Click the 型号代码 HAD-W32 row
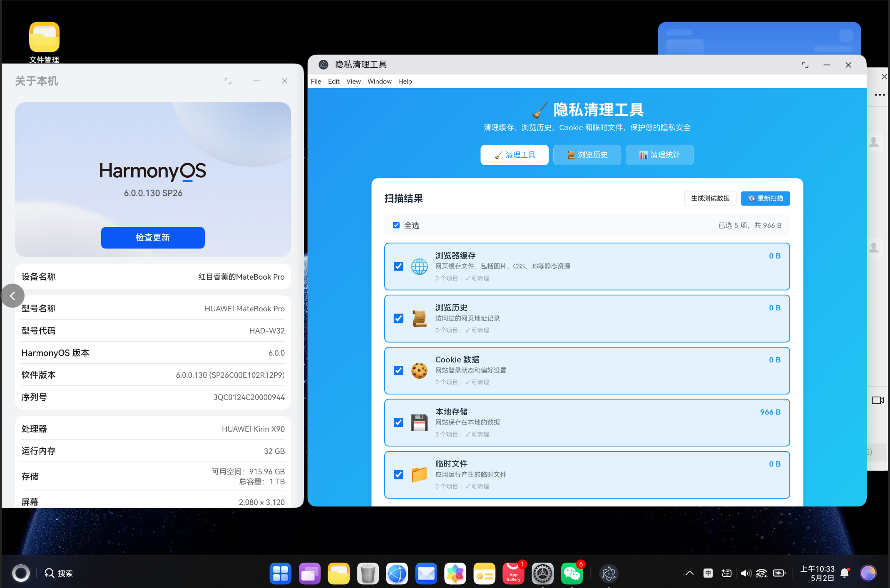Screen dimensions: 890x588 pyautogui.click(x=153, y=331)
